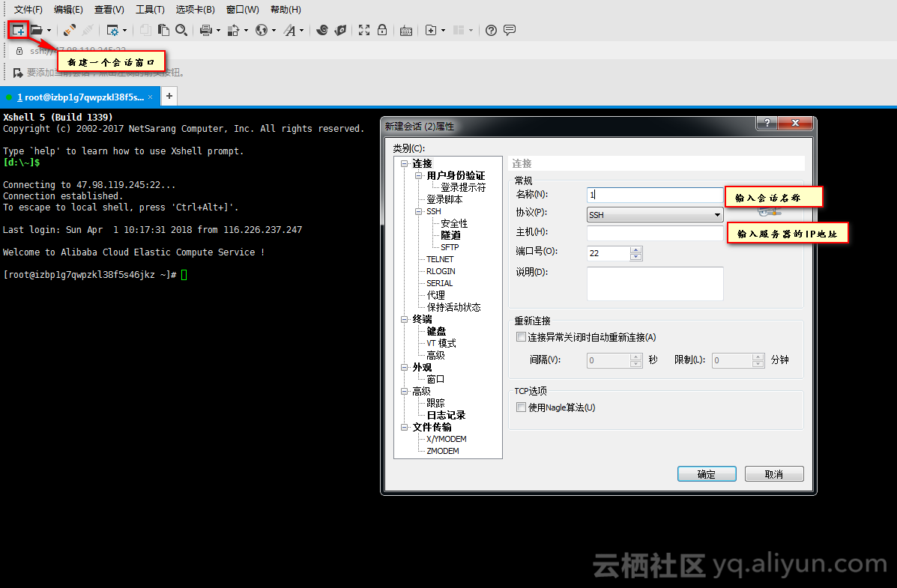Image resolution: width=897 pixels, height=588 pixels.
Task: Open the 窗口(W) menu
Action: (x=243, y=10)
